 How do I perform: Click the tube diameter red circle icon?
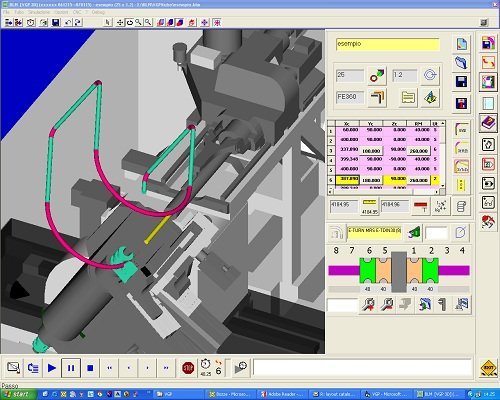(377, 76)
